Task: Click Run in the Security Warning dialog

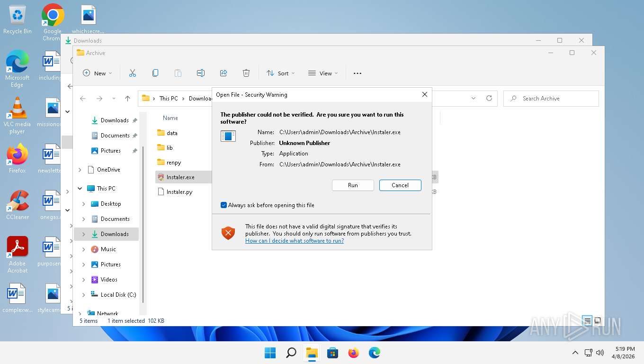Action: (x=353, y=185)
